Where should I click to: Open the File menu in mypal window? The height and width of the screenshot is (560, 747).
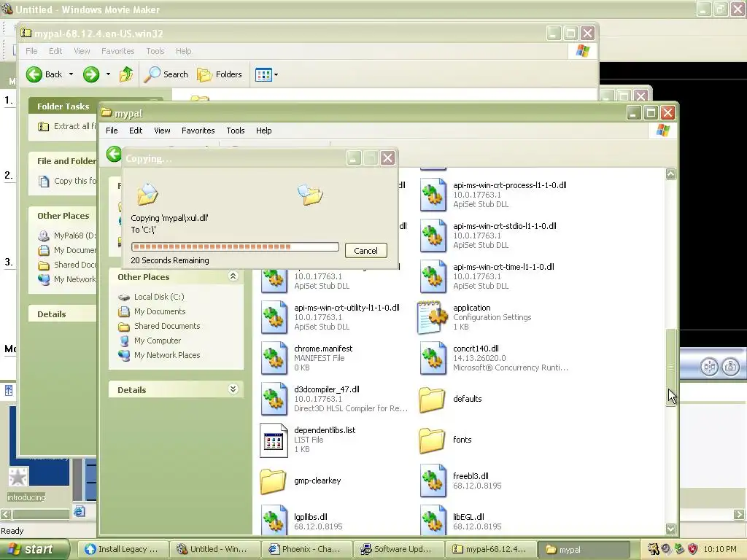click(112, 131)
